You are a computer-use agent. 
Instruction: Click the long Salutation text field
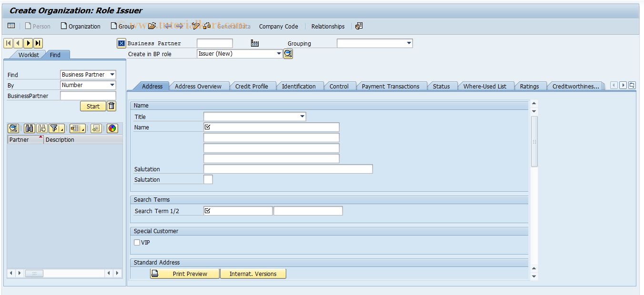tap(288, 169)
